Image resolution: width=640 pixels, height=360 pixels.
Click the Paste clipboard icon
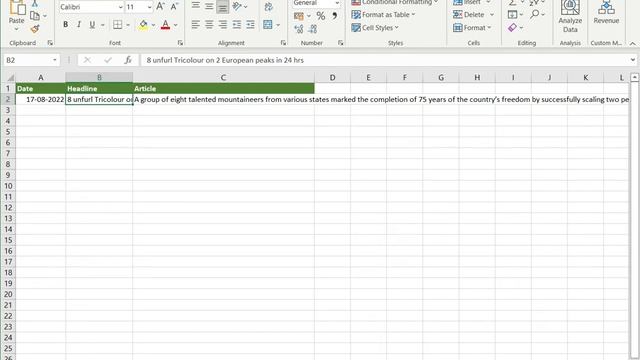coord(17,8)
